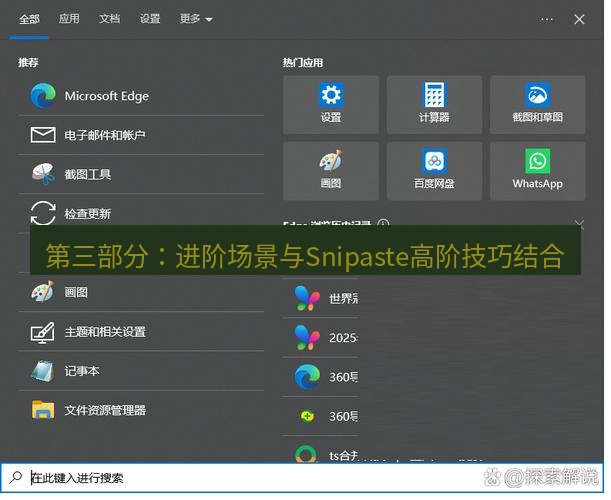Open the WhatsApp tile
This screenshot has height=500, width=611.
point(538,171)
